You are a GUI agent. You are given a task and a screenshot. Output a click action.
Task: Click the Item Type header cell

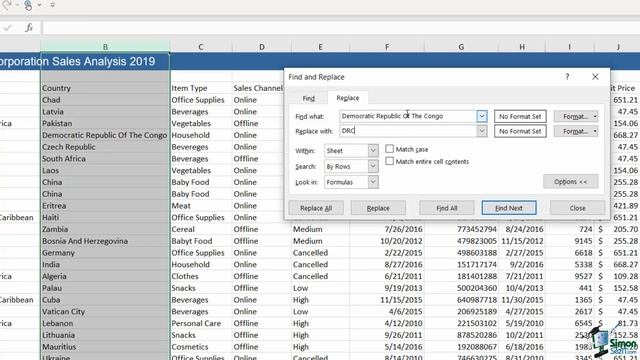pyautogui.click(x=201, y=88)
